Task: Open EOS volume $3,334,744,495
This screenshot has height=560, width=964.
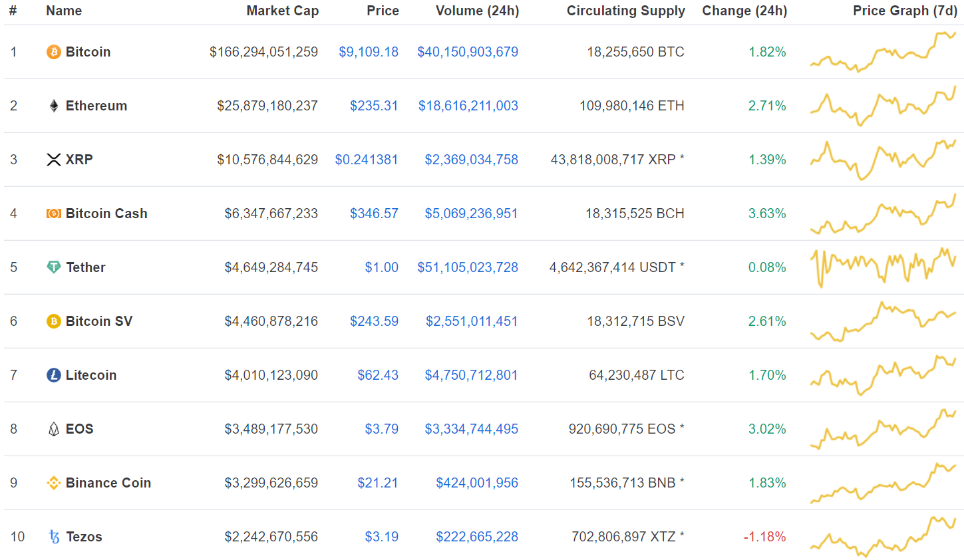Action: (472, 429)
